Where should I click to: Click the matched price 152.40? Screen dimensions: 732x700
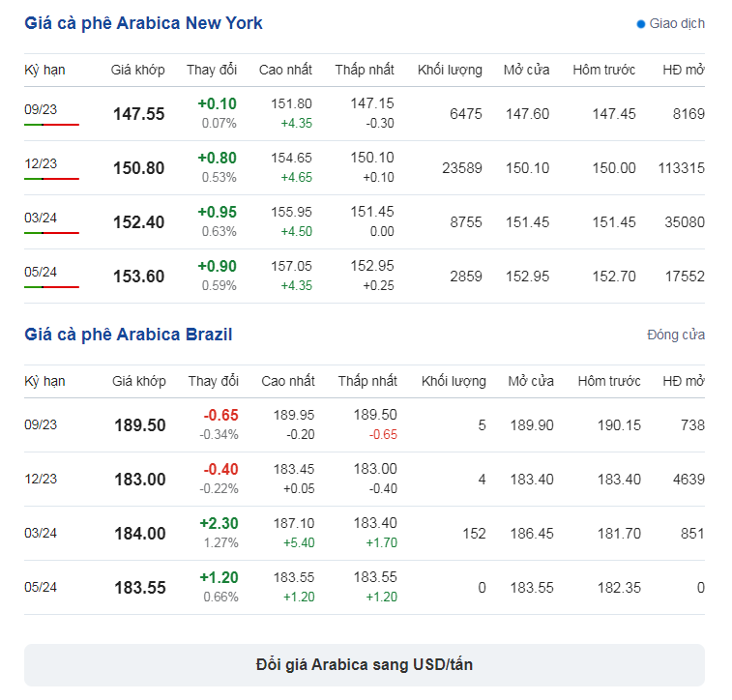(x=138, y=222)
